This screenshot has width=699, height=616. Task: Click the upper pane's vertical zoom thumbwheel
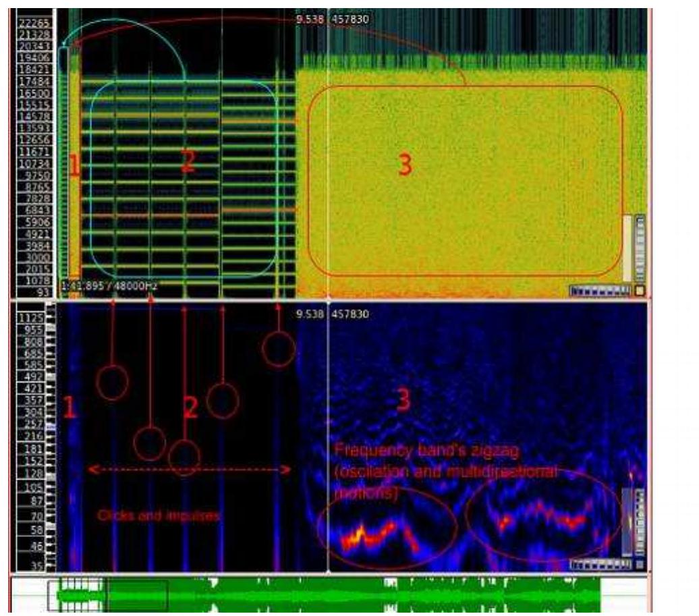(x=640, y=248)
